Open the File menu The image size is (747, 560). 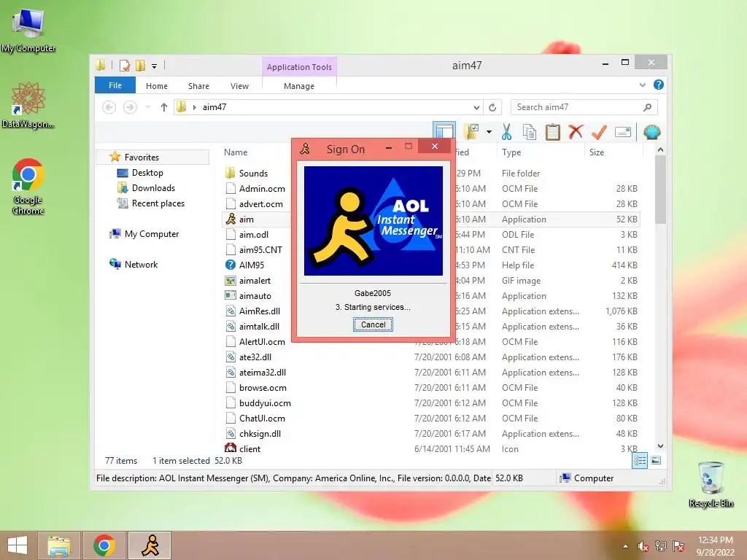click(x=115, y=85)
